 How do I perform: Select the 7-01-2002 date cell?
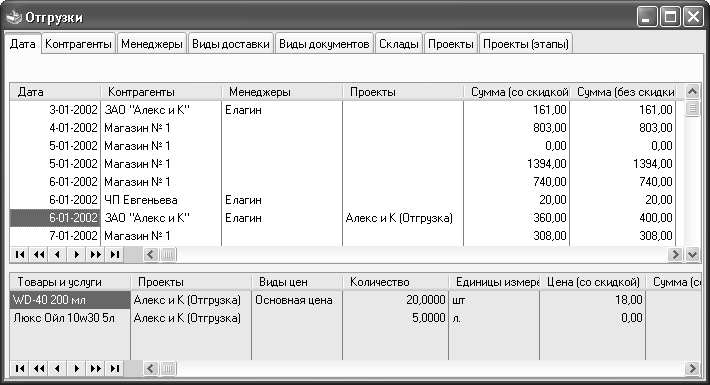point(55,236)
